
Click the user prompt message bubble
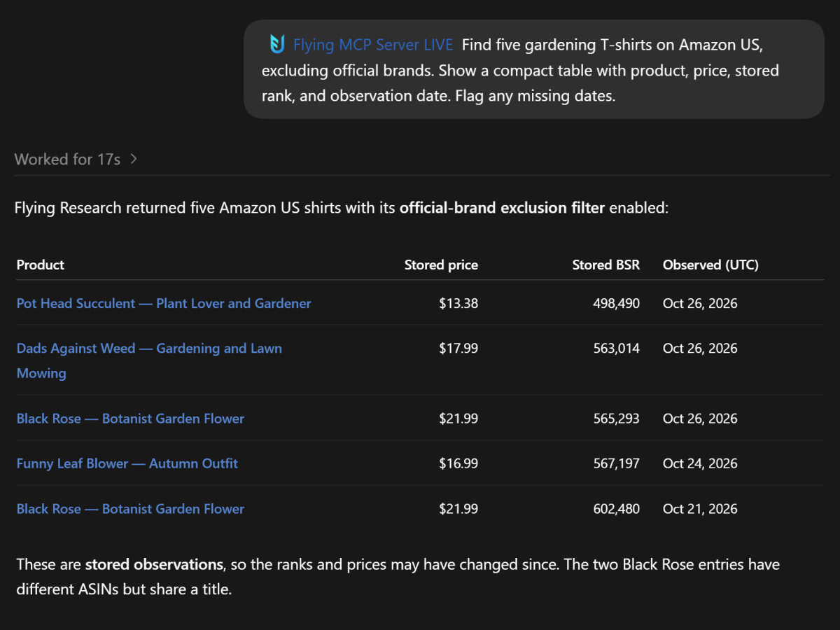point(534,69)
